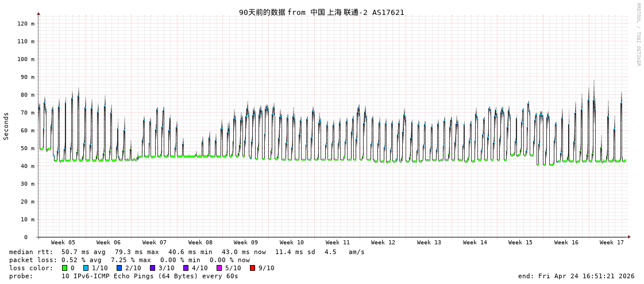Click the graph title about 上海 联通-2 AS17621
This screenshot has width=644, height=284.
coord(321,12)
